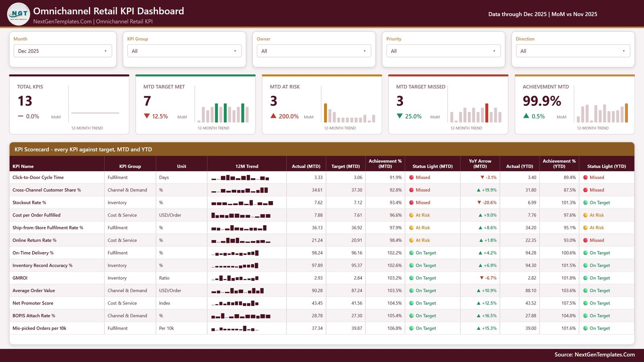The height and width of the screenshot is (362, 644).
Task: Open 12M trend sparkline for Click-to-Door Cycle Time
Action: point(240,177)
